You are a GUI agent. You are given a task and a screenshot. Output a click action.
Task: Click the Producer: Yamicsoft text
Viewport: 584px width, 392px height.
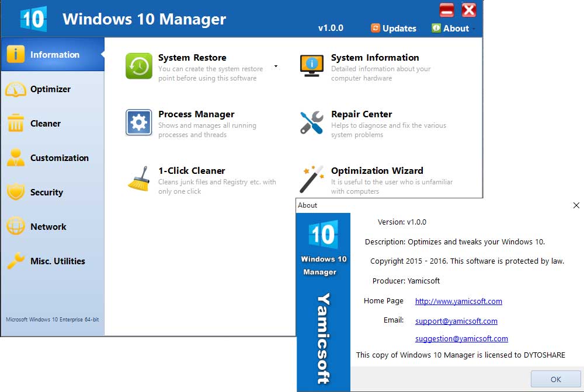[x=406, y=281]
